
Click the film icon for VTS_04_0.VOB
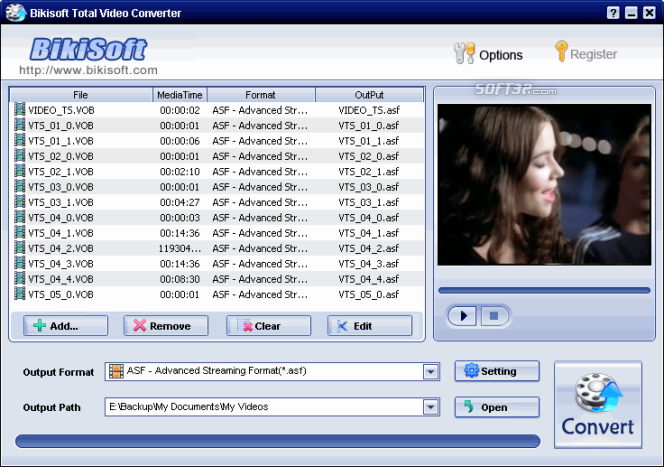19,217
